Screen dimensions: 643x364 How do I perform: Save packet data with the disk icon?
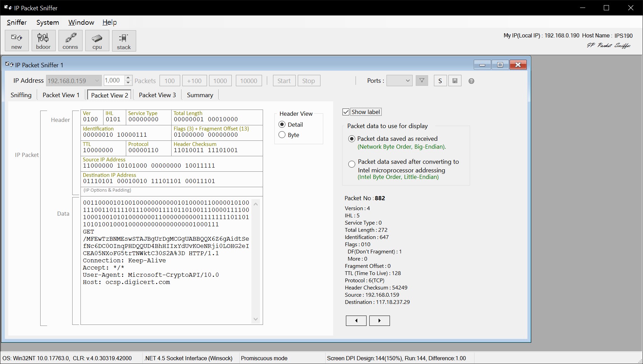455,80
